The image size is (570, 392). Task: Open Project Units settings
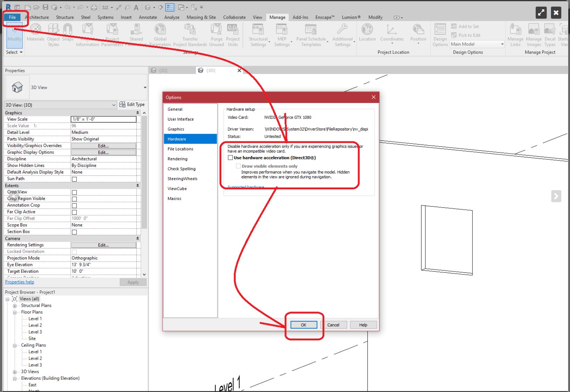pyautogui.click(x=233, y=33)
